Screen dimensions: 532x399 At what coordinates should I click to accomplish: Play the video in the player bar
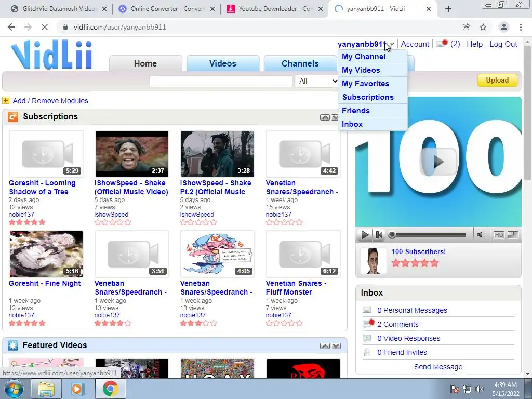[x=365, y=235]
